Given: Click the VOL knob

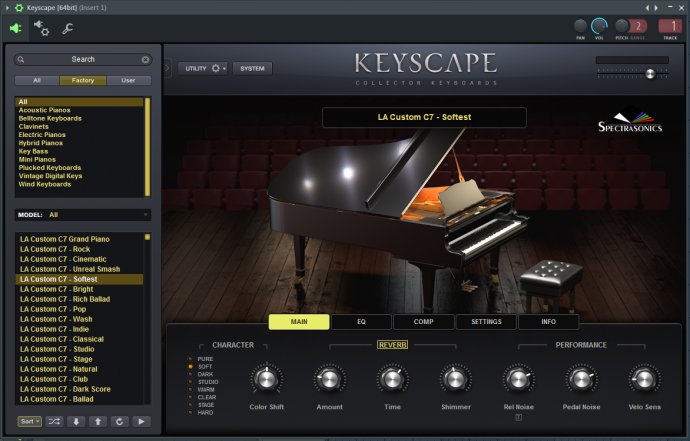Looking at the screenshot, I should point(599,26).
